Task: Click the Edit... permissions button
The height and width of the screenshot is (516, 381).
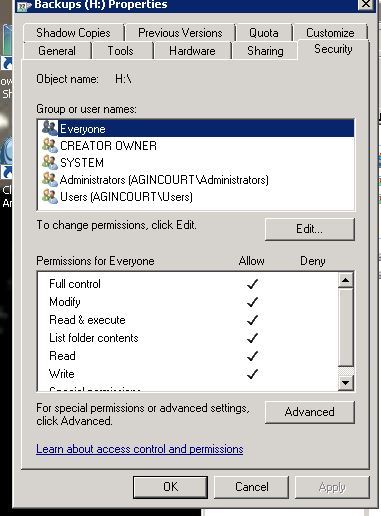Action: click(x=310, y=229)
